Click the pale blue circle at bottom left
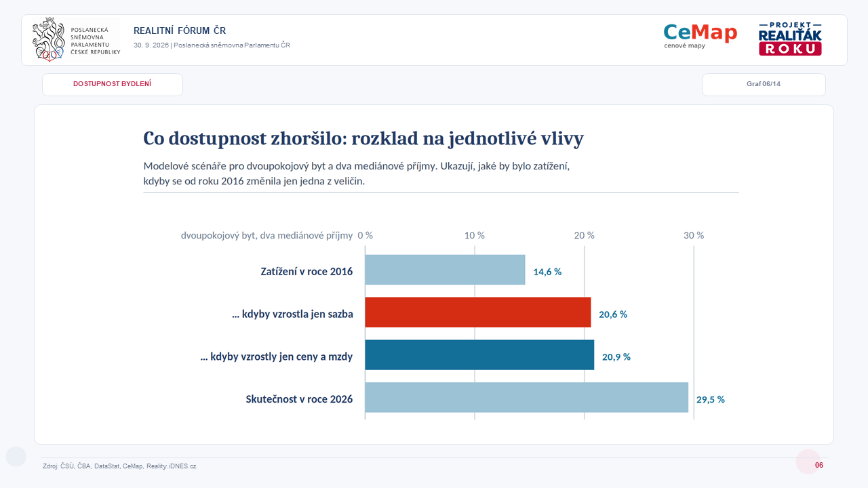868x488 pixels. click(16, 457)
